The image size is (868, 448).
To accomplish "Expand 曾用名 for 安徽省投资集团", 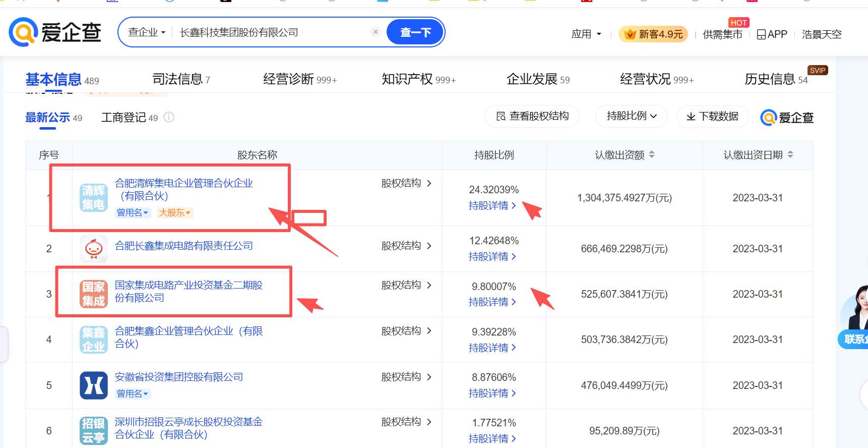I will coord(133,394).
